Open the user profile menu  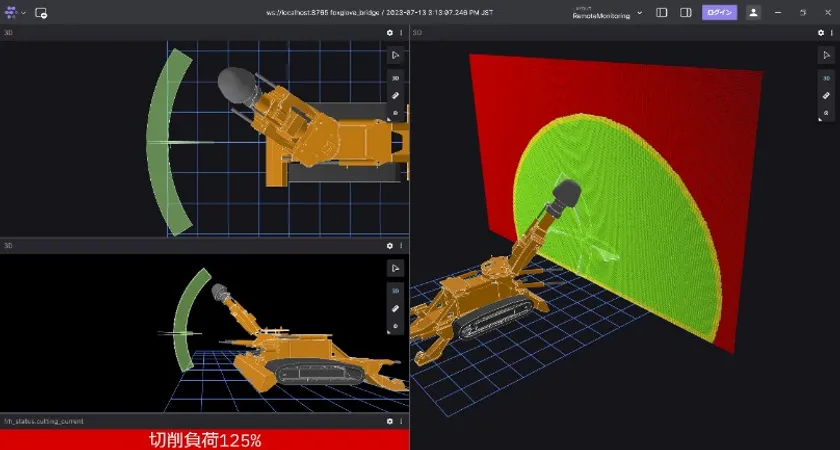(753, 13)
